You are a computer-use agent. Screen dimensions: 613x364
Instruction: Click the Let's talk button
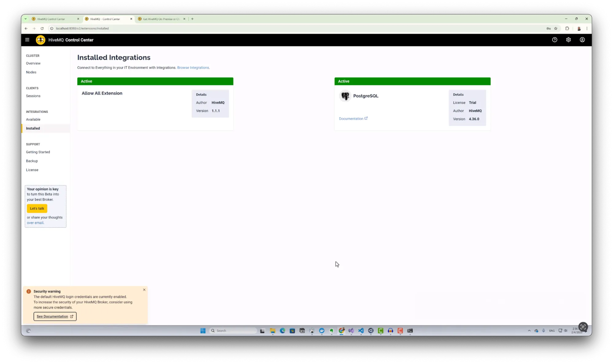tap(37, 209)
